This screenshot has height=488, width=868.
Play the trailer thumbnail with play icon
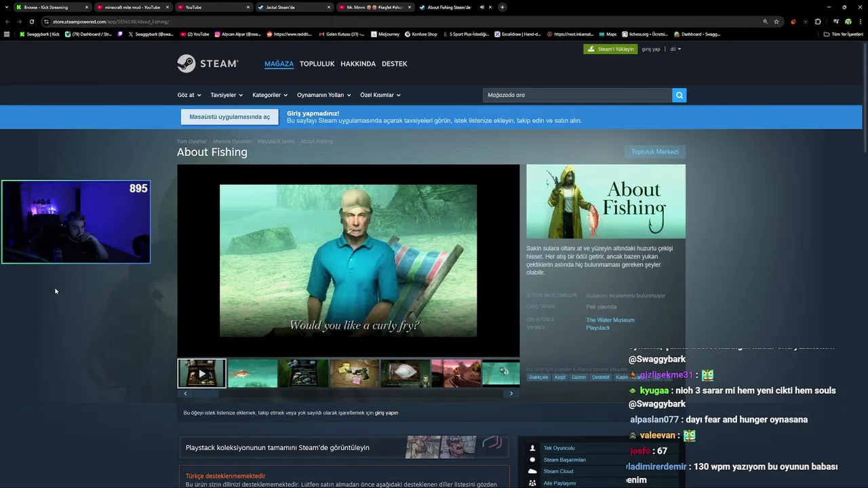(201, 373)
